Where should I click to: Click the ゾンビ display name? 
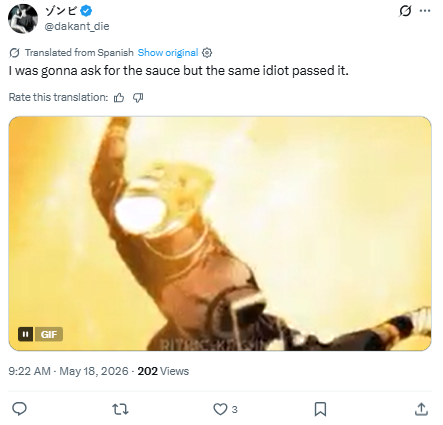coord(61,11)
